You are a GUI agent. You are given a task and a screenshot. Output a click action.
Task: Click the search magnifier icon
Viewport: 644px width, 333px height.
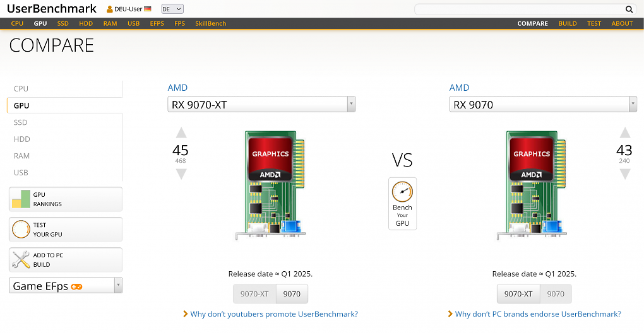629,9
